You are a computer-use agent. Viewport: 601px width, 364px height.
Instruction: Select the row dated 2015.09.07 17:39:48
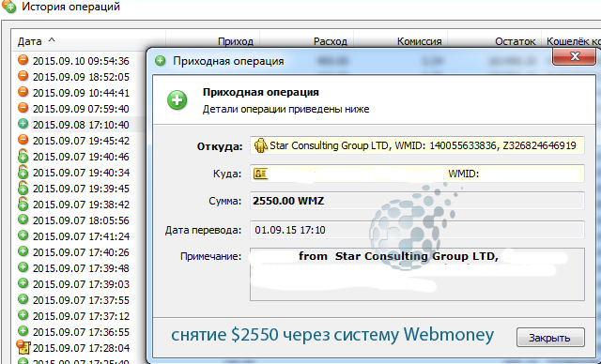(x=81, y=268)
